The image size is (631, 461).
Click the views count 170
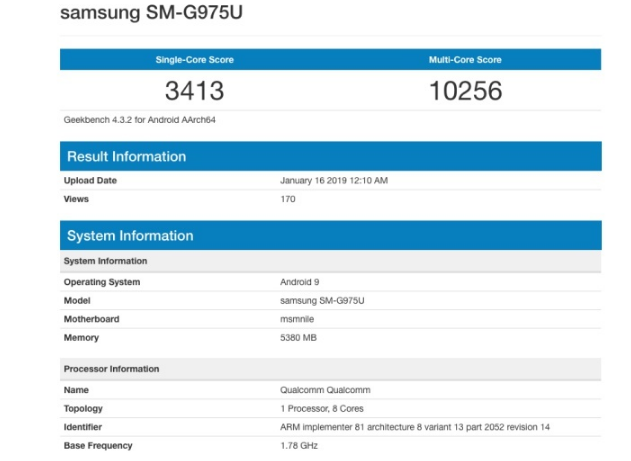(x=288, y=199)
